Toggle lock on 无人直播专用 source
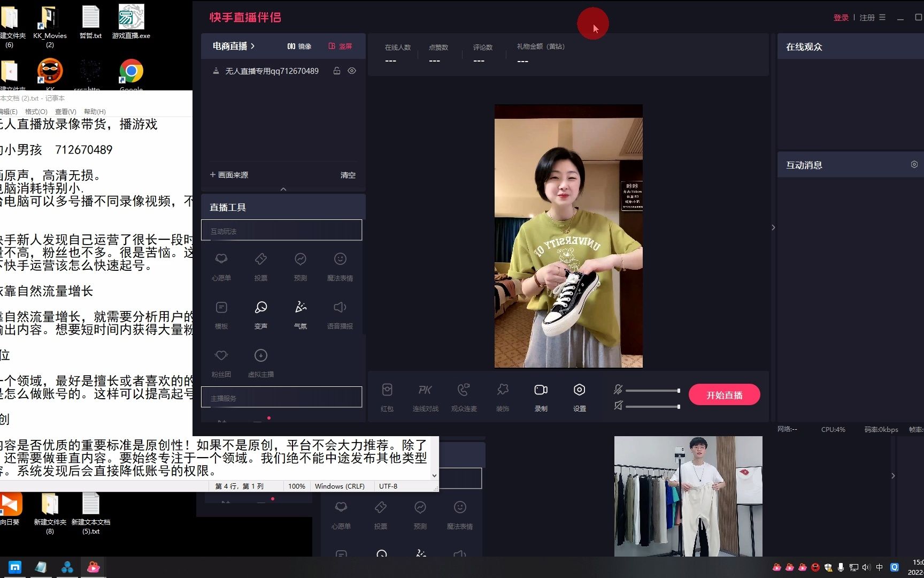924x578 pixels. pos(337,71)
